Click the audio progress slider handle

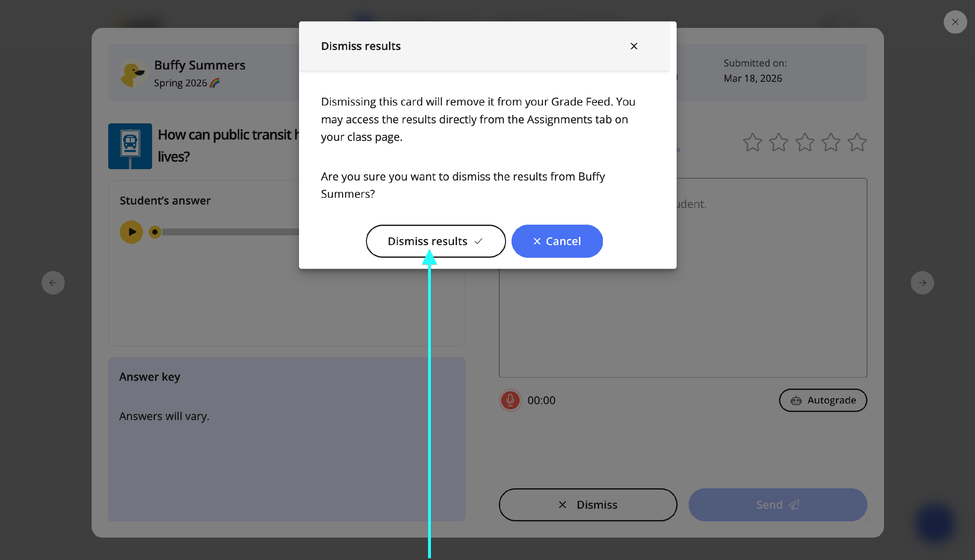click(155, 232)
